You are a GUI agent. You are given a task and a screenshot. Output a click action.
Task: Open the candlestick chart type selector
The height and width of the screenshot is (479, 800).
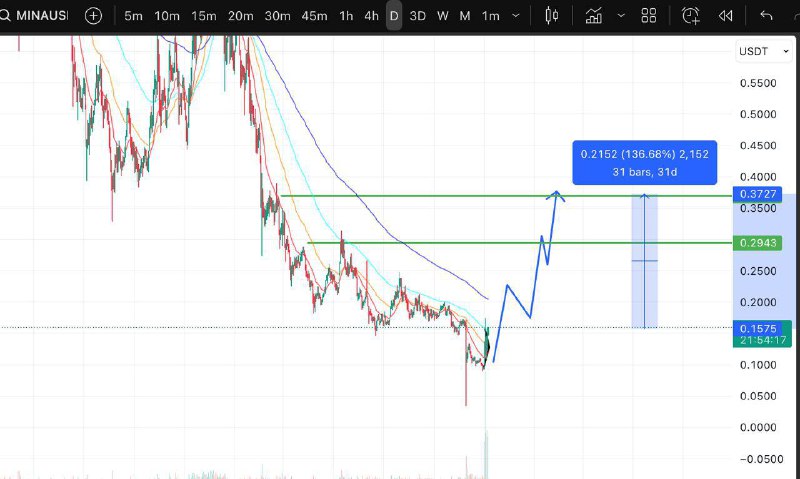[x=552, y=16]
